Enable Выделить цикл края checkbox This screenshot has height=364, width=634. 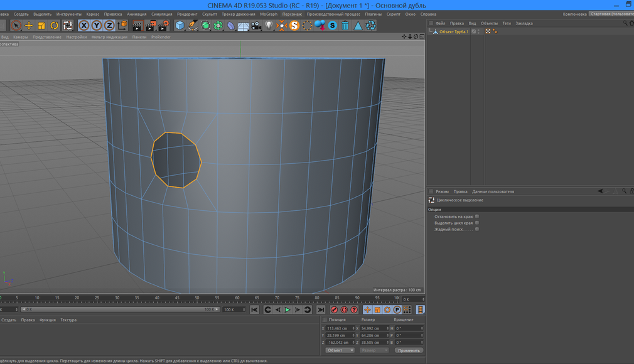point(477,223)
